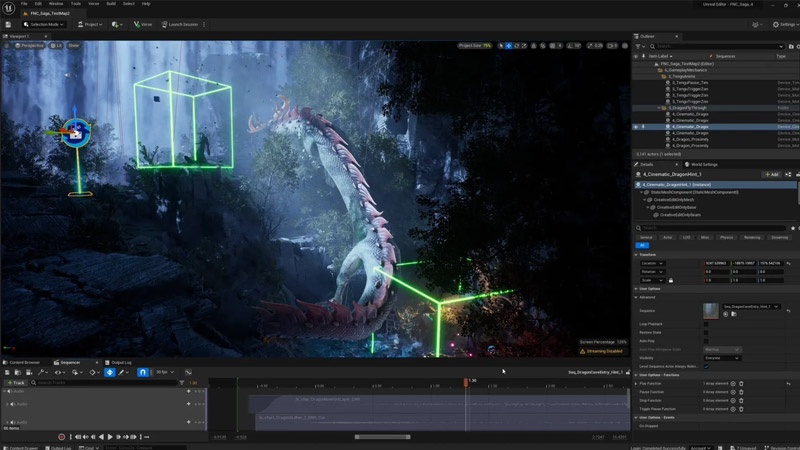The width and height of the screenshot is (800, 450).
Task: Toggle the Sequencer snapping magnet icon
Action: point(142,372)
